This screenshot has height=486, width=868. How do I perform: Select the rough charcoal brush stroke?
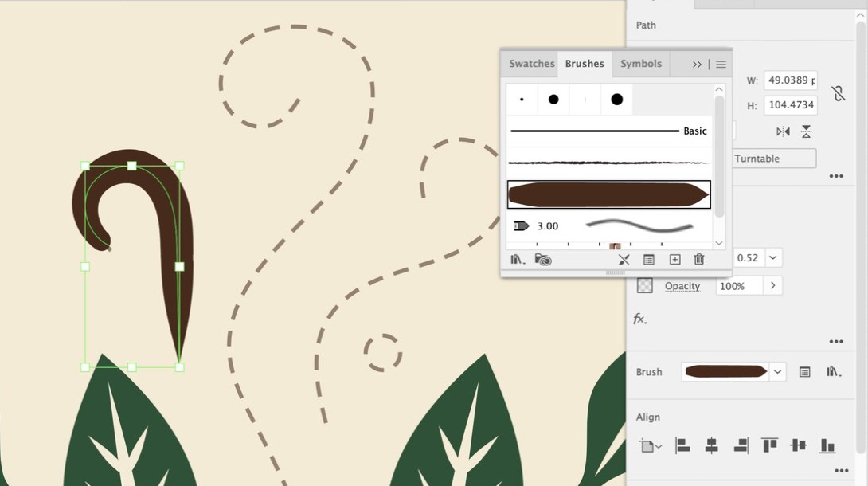coord(609,163)
